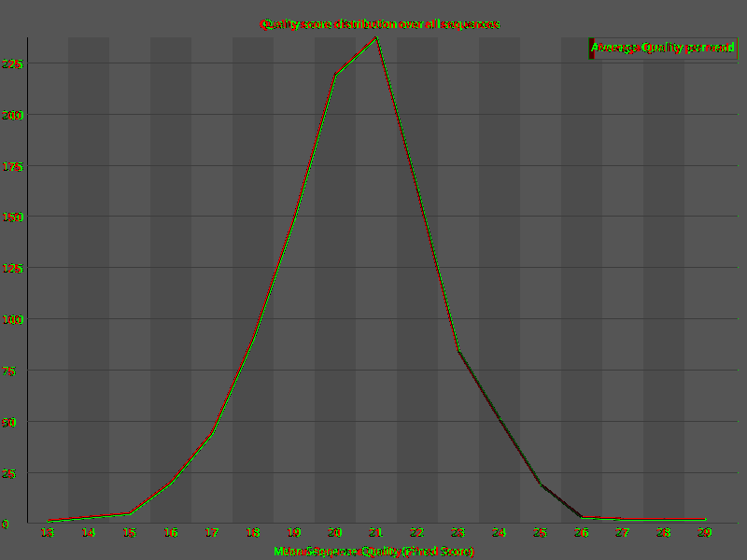
Task: Select the x-axis tick label 29
Action: [705, 532]
